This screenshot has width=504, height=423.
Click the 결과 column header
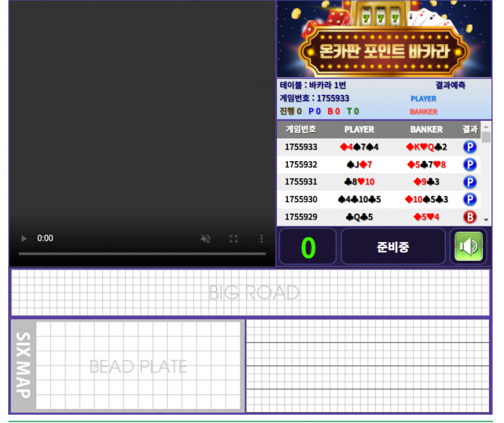click(470, 129)
